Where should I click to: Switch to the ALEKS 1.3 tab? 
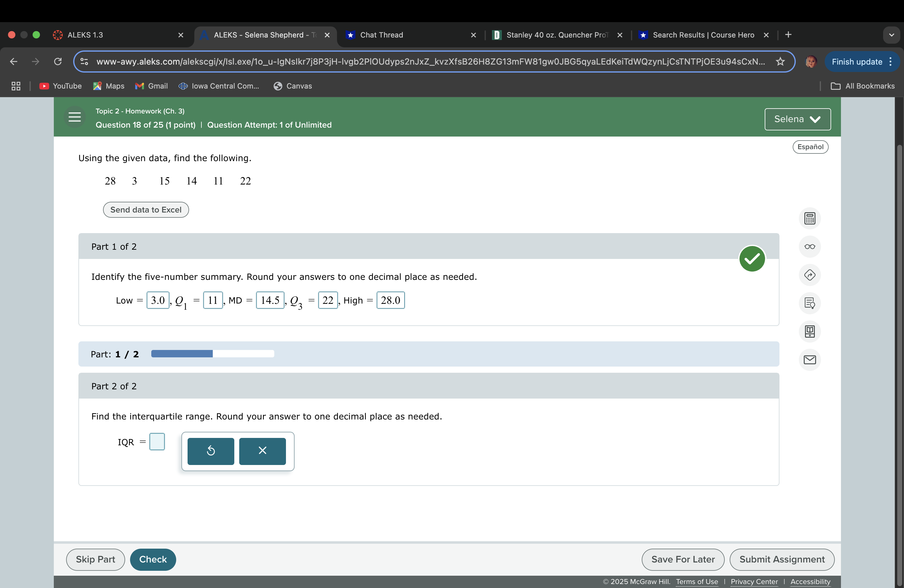coord(85,35)
